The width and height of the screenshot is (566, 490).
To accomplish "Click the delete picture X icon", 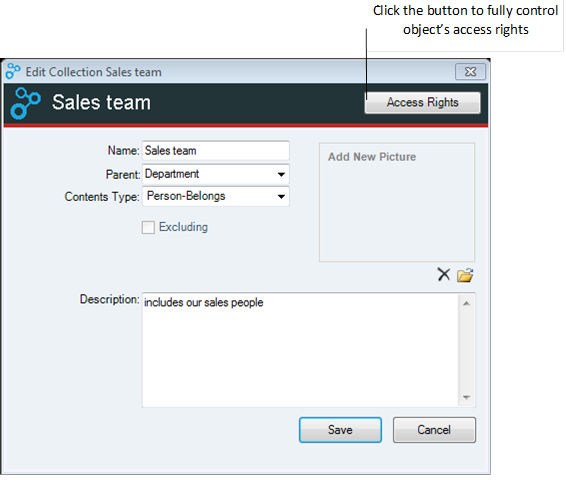I will (444, 274).
